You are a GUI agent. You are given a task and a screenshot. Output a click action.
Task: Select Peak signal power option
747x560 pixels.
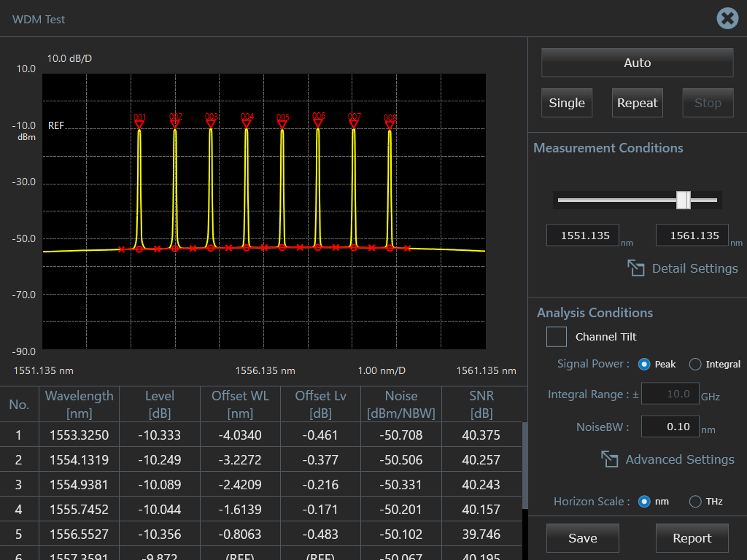tap(644, 364)
